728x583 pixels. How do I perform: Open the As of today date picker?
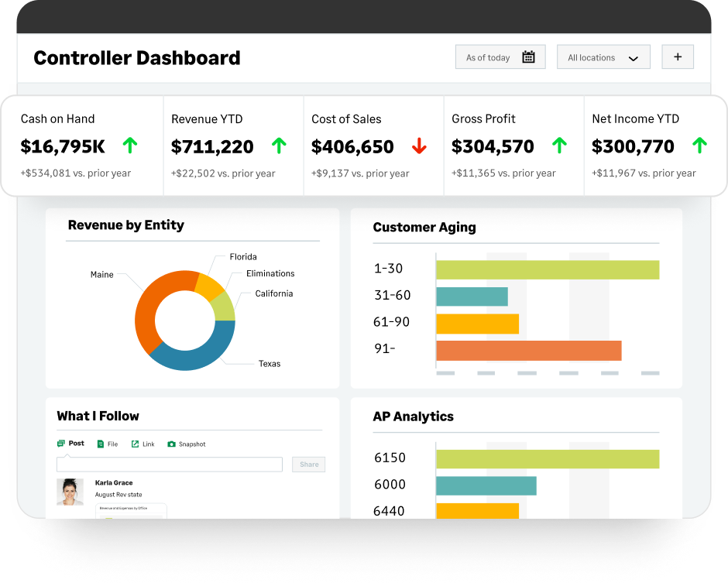pyautogui.click(x=500, y=57)
